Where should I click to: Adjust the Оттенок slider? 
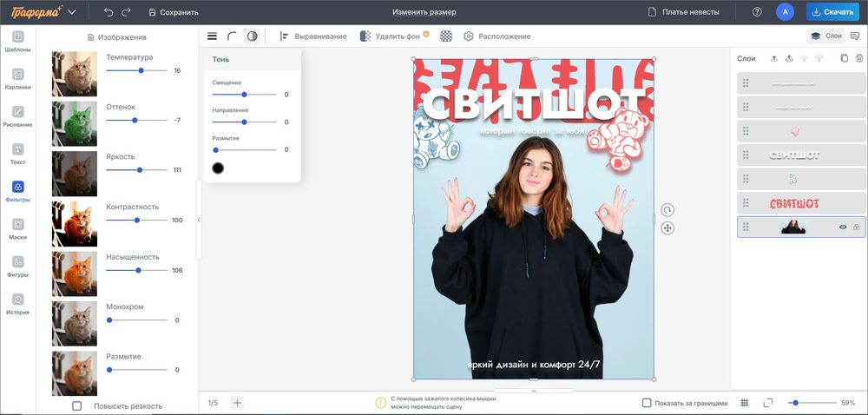click(x=137, y=120)
